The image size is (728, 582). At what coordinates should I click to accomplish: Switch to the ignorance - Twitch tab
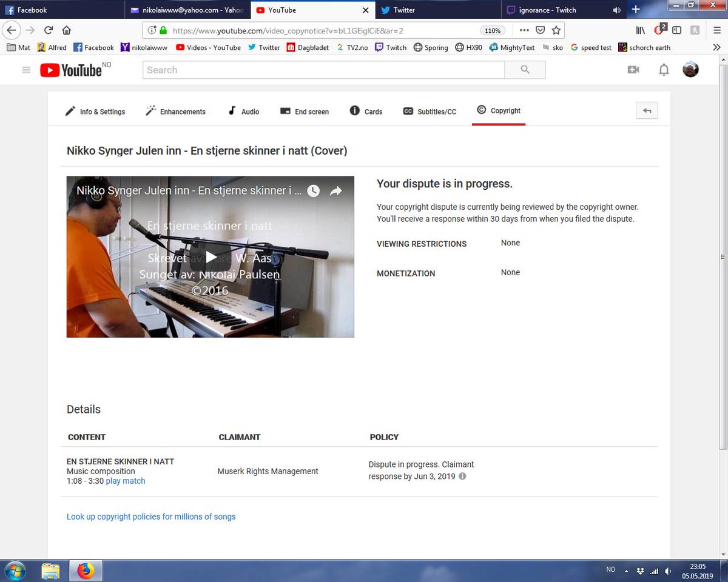pos(563,10)
